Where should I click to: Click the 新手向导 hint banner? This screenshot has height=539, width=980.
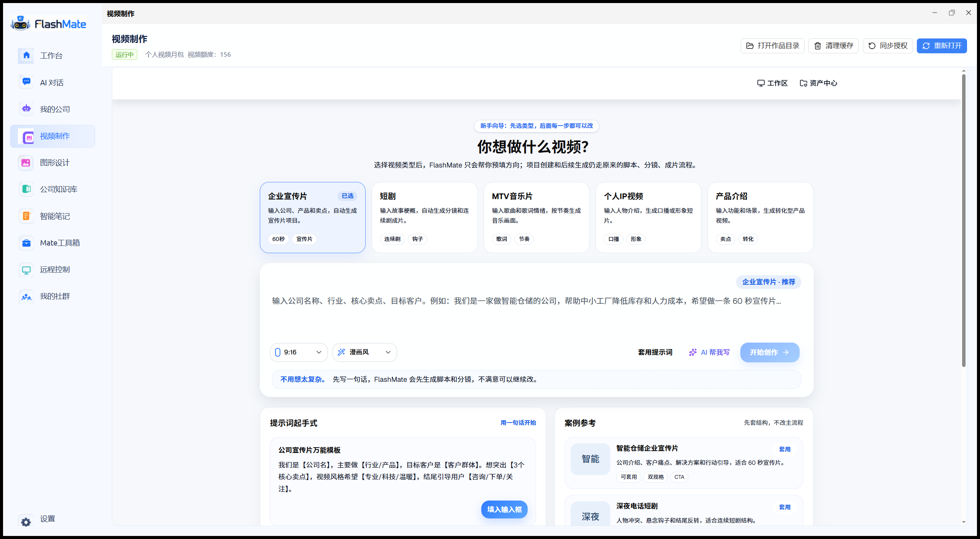[x=536, y=126]
